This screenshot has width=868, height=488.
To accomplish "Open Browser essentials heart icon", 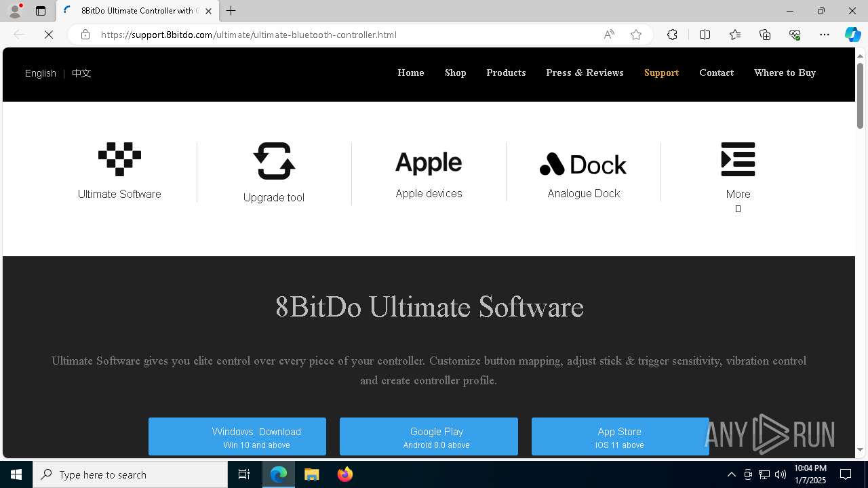I will [795, 35].
